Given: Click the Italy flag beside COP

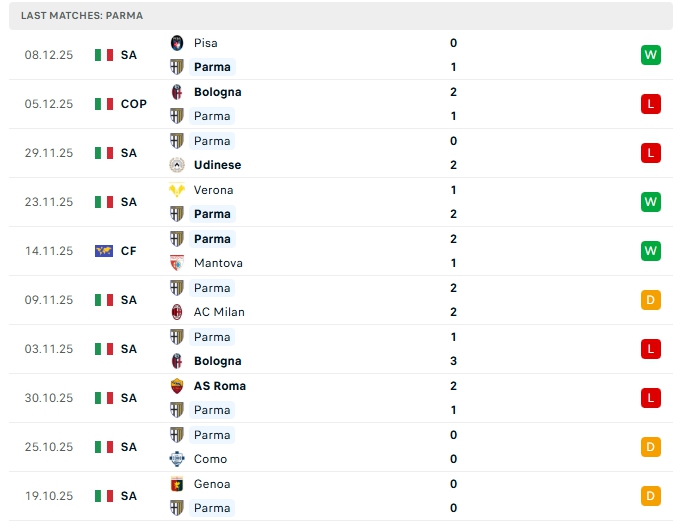Looking at the screenshot, I should (x=104, y=104).
